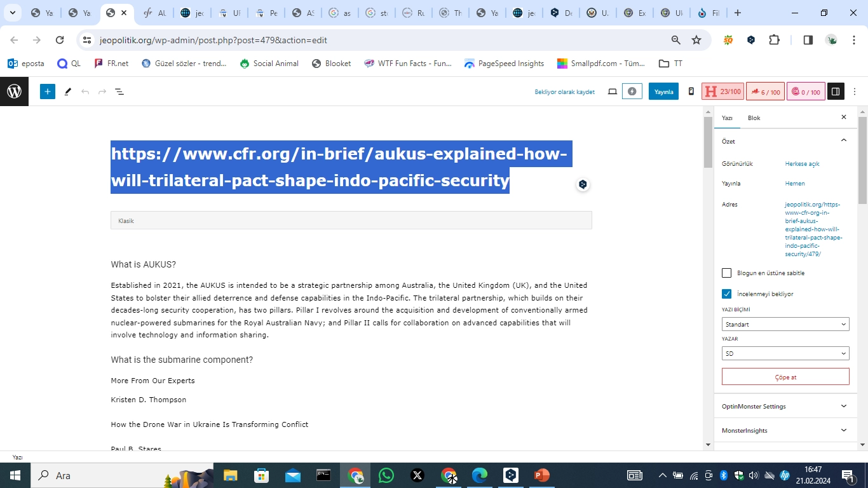
Task: Open the Windows notification center
Action: (848, 475)
